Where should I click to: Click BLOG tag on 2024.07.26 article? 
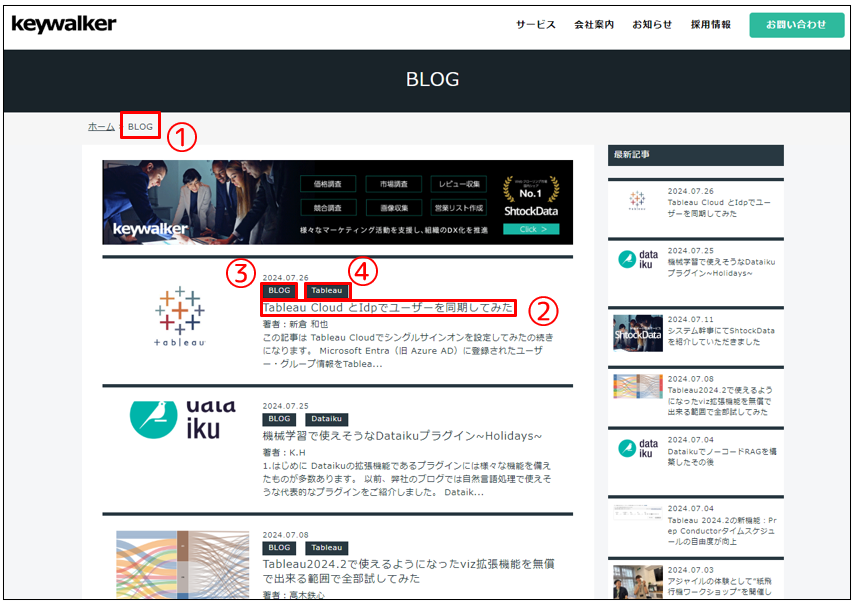[x=279, y=291]
